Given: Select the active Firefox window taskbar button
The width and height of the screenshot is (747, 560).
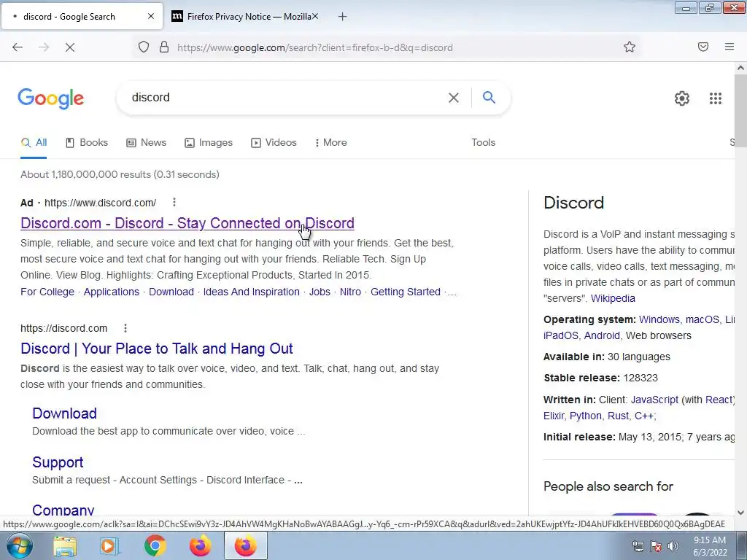Looking at the screenshot, I should point(245,546).
